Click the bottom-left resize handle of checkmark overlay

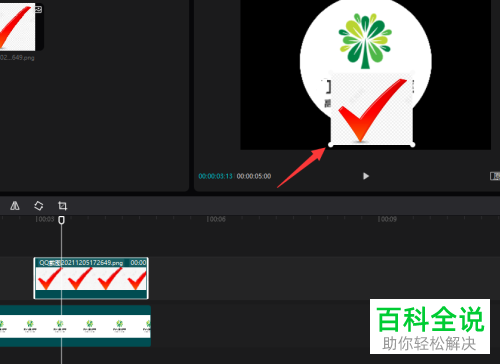(330, 145)
